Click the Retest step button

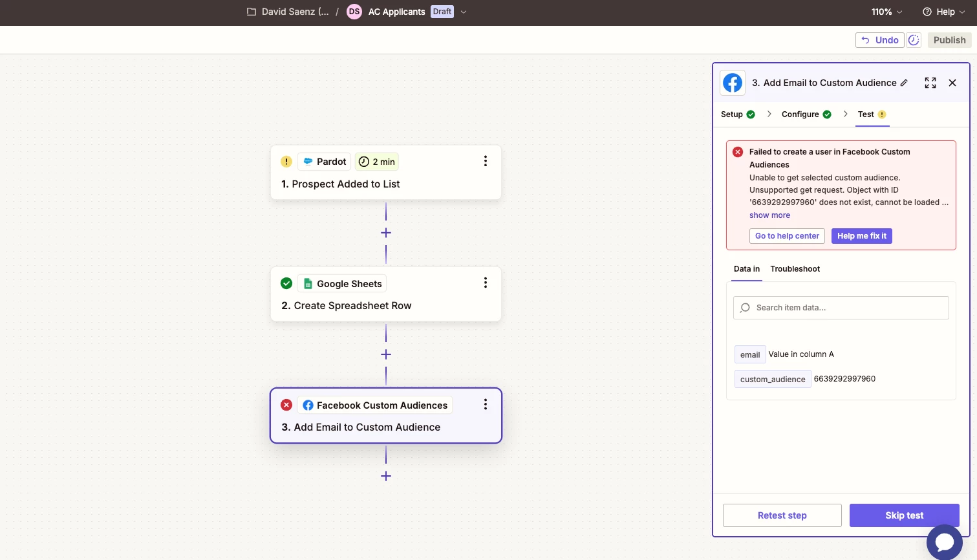tap(782, 515)
